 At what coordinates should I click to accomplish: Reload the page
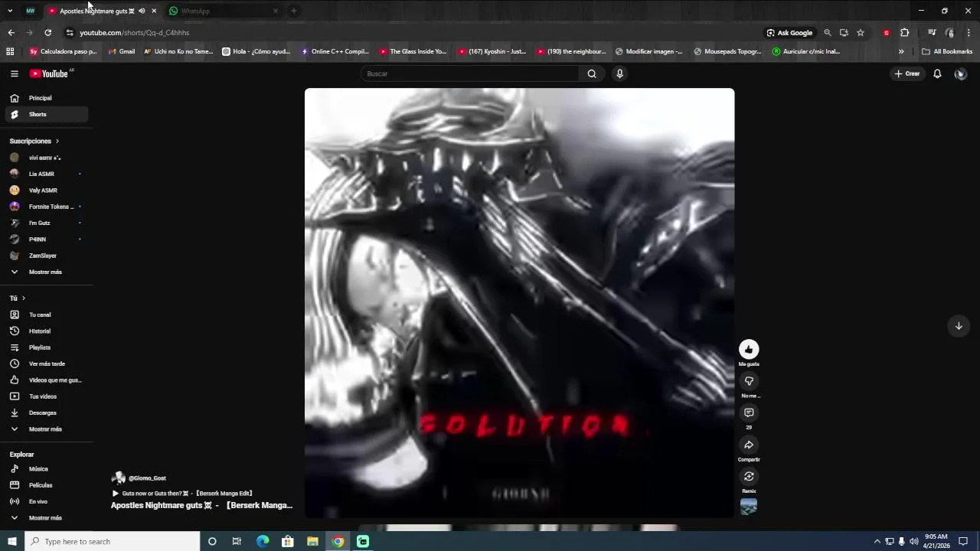[47, 33]
